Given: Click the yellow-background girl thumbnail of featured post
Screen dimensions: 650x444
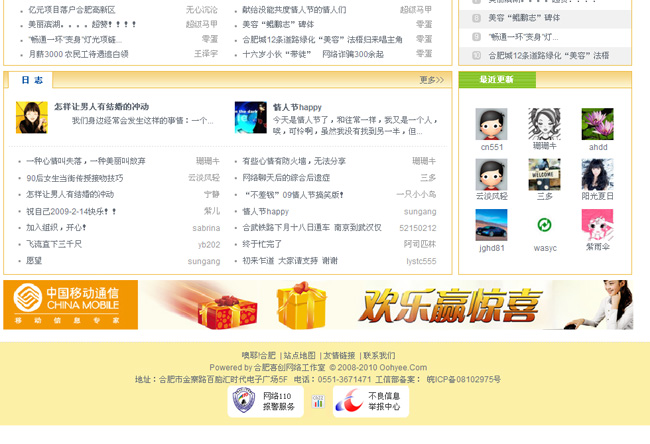Looking at the screenshot, I should [x=32, y=118].
